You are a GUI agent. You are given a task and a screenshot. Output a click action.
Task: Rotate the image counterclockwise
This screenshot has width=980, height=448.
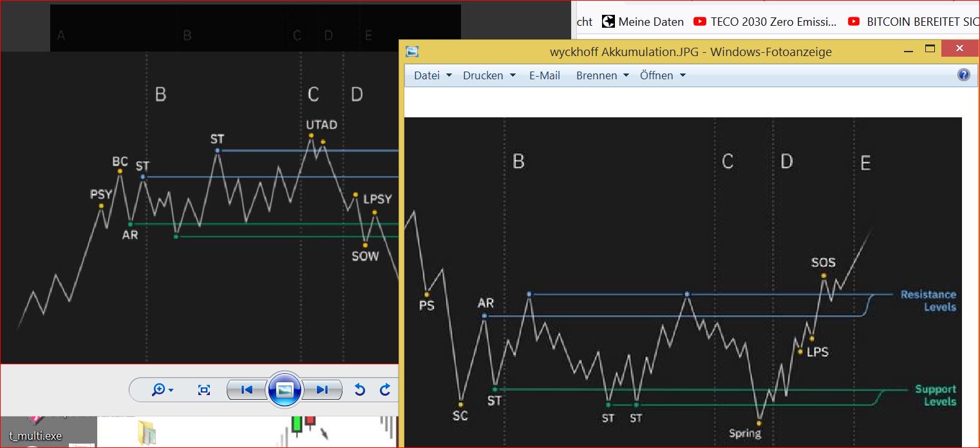[360, 389]
